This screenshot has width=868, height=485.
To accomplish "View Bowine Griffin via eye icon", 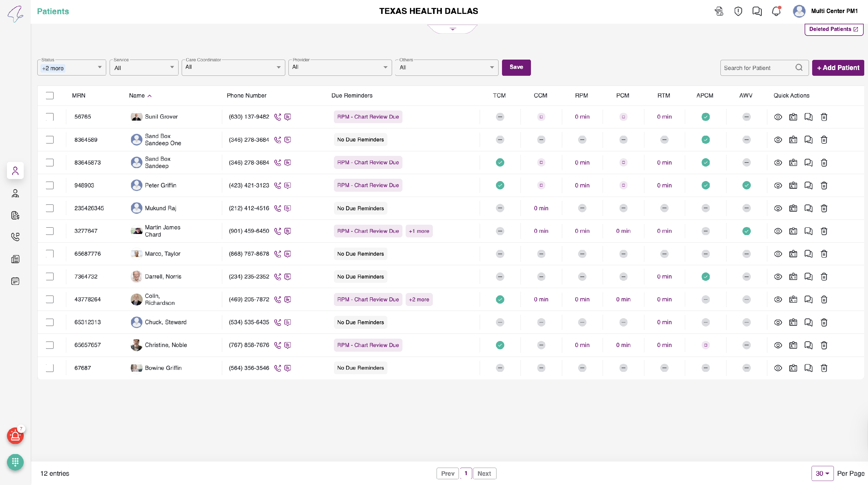I will tap(778, 368).
